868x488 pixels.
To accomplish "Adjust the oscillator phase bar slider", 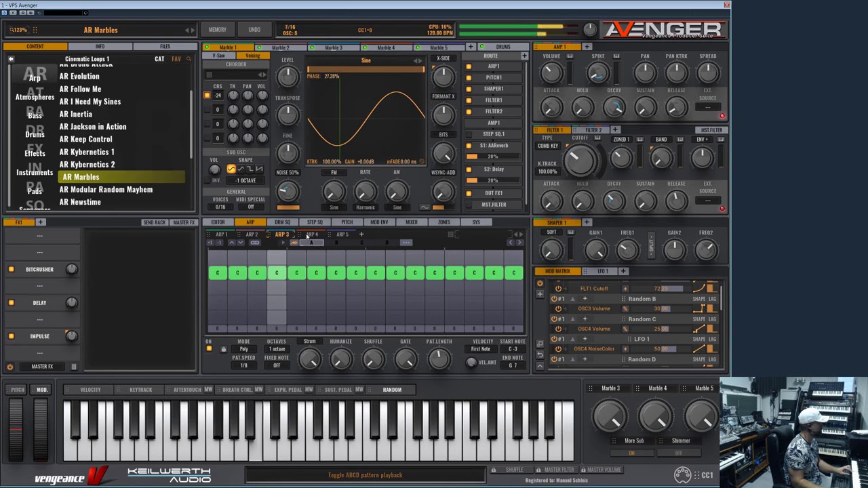I will [x=366, y=70].
